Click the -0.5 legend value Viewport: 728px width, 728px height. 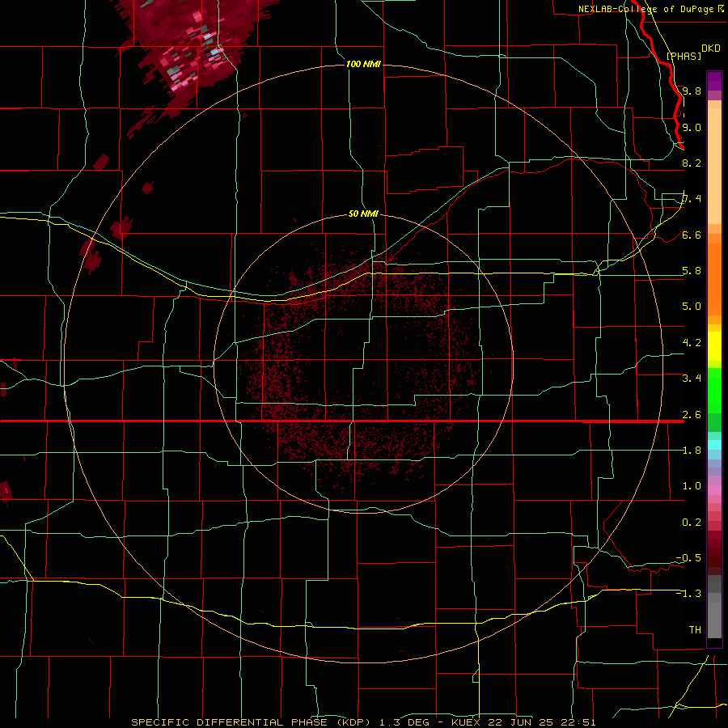click(688, 557)
